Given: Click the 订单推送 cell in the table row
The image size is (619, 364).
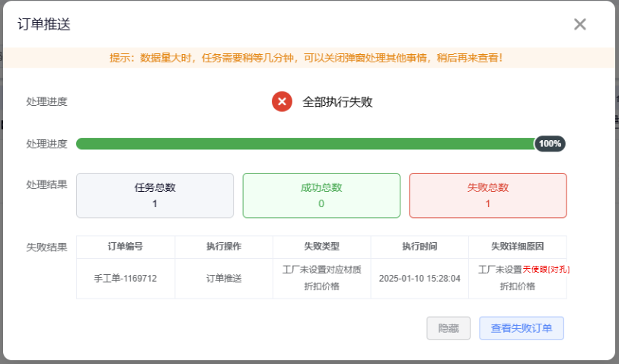Looking at the screenshot, I should click(x=224, y=279).
